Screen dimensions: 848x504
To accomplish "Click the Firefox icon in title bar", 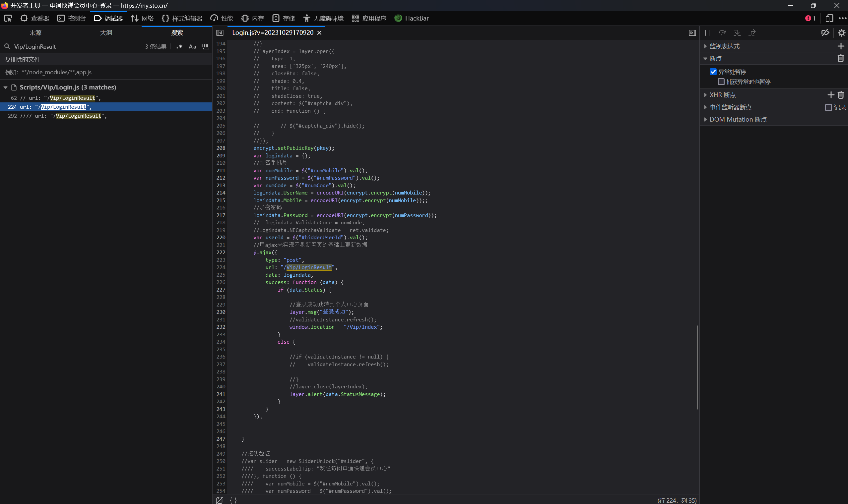I will pos(4,5).
